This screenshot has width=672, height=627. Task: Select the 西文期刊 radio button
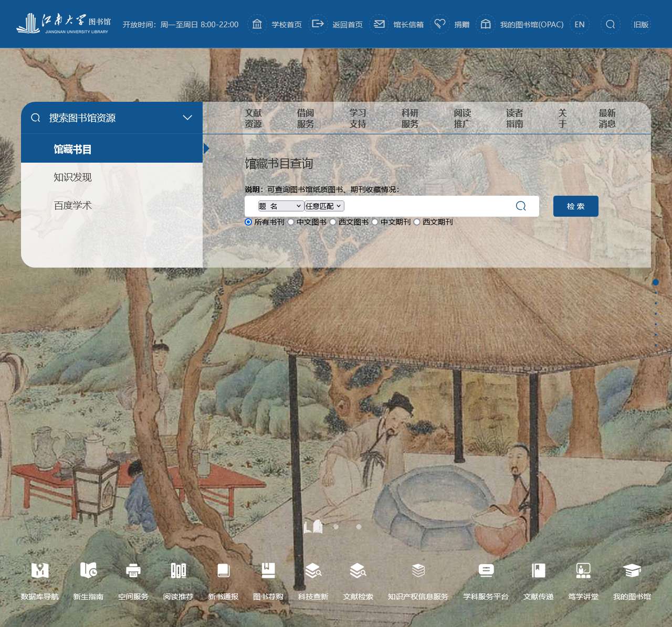point(416,222)
